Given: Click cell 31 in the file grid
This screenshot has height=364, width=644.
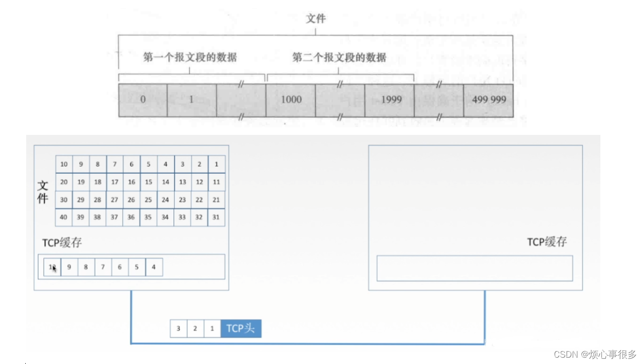Looking at the screenshot, I should point(216,217).
